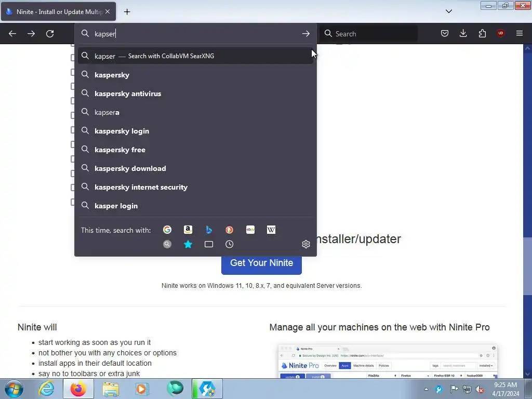The height and width of the screenshot is (399, 532).
Task: Select the 'kasper login' suggestion
Action: 195,206
